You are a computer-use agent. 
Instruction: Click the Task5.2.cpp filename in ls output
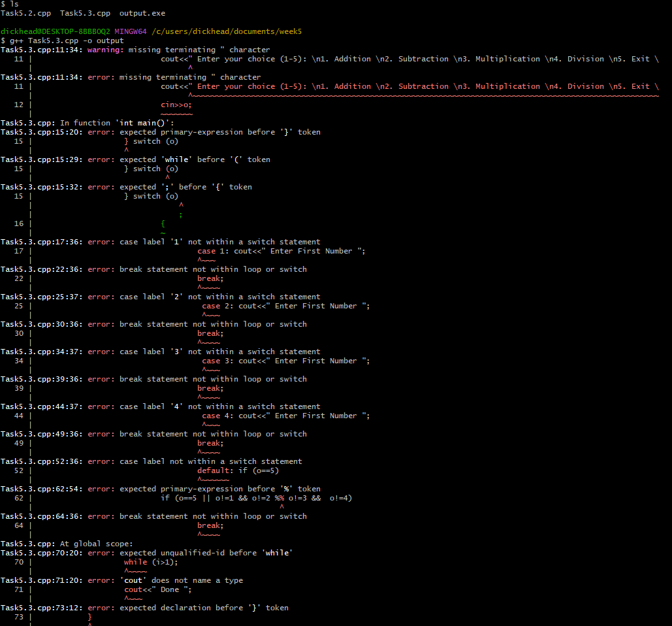pyautogui.click(x=25, y=12)
